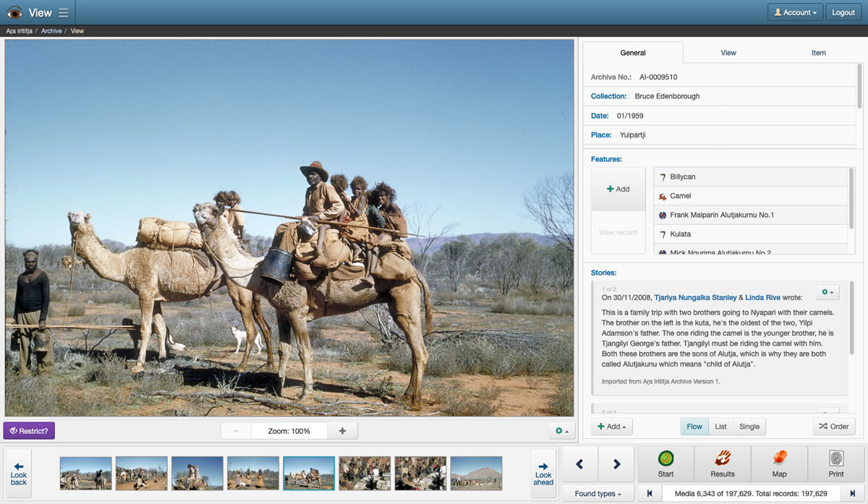
Task: Switch stories to List view
Action: [x=720, y=427]
